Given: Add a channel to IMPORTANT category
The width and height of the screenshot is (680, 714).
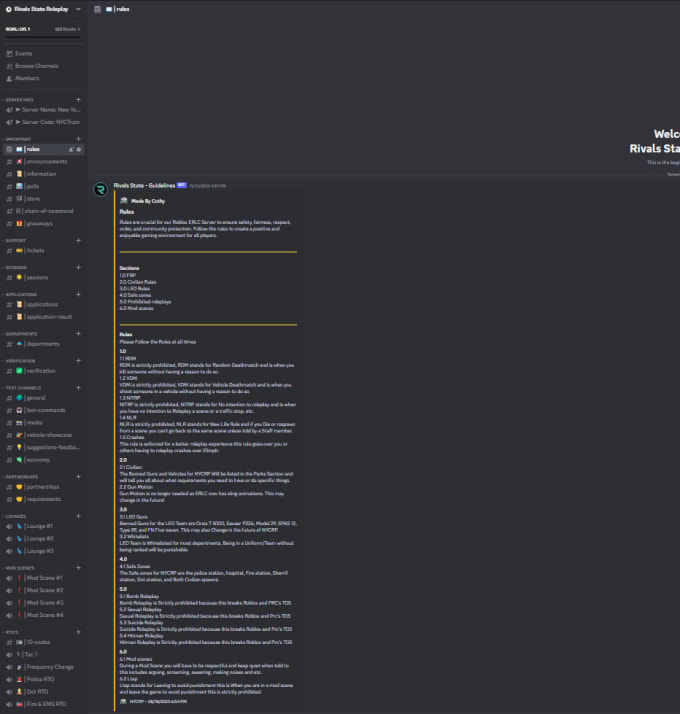Looking at the screenshot, I should coord(78,139).
